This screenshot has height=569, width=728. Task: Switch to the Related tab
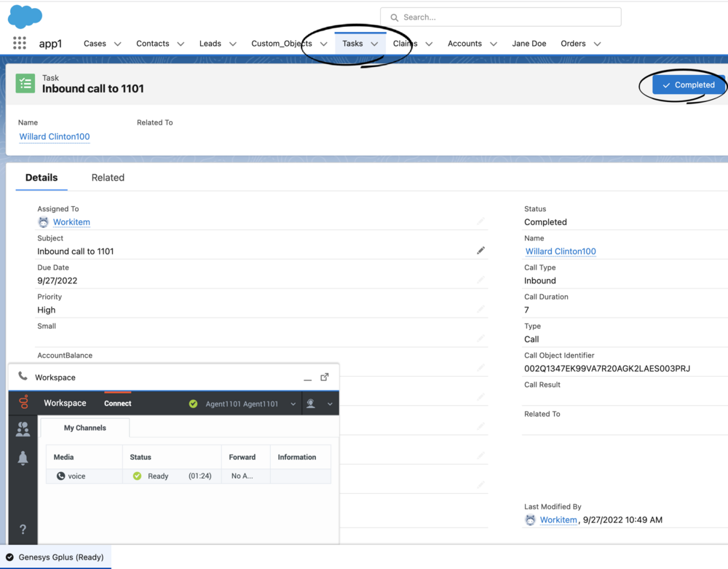coord(108,177)
